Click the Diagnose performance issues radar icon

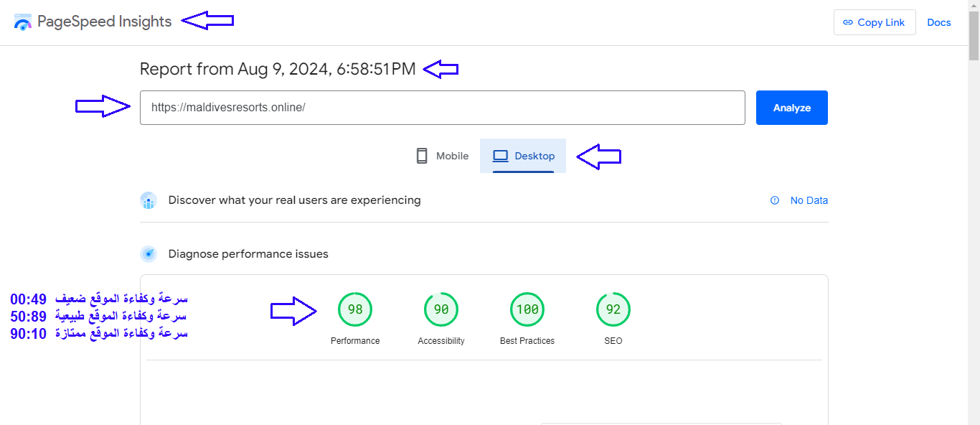click(149, 253)
